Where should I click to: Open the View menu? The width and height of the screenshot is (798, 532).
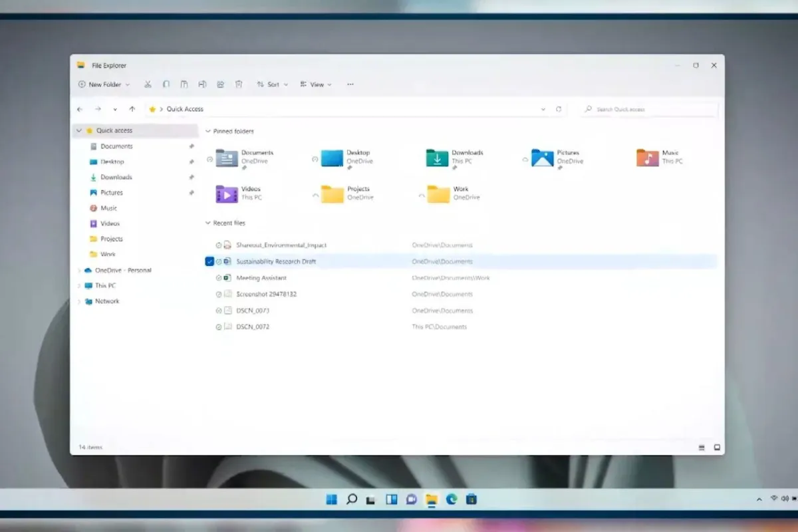[x=317, y=84]
